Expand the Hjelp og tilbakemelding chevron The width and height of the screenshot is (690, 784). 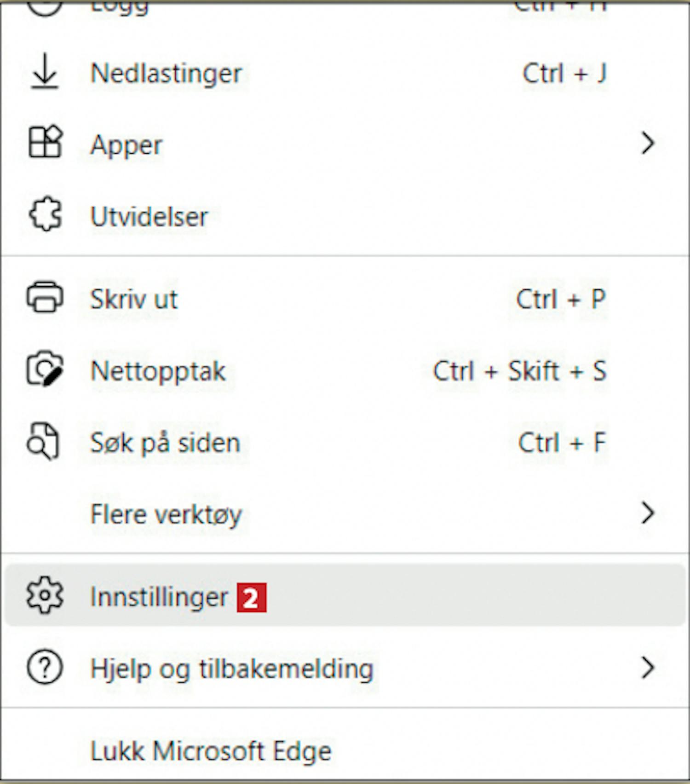(648, 668)
